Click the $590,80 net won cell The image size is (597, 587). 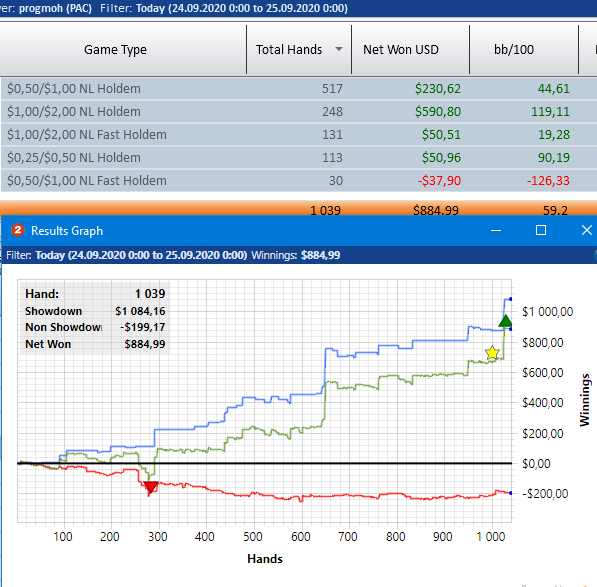coord(438,112)
